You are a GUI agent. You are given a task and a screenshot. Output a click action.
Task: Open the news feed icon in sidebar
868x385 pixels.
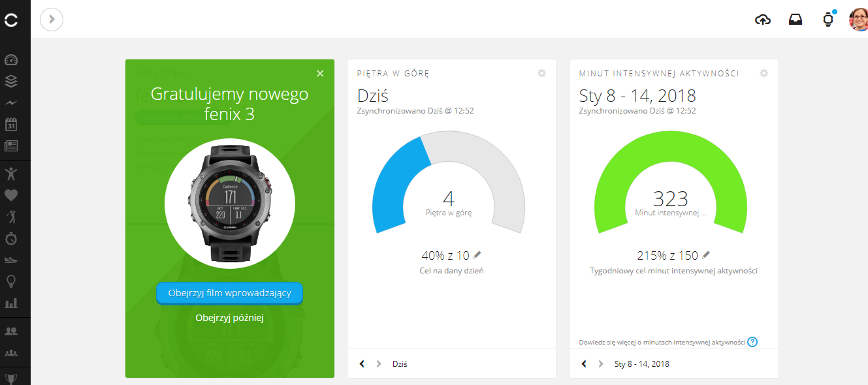[x=11, y=146]
